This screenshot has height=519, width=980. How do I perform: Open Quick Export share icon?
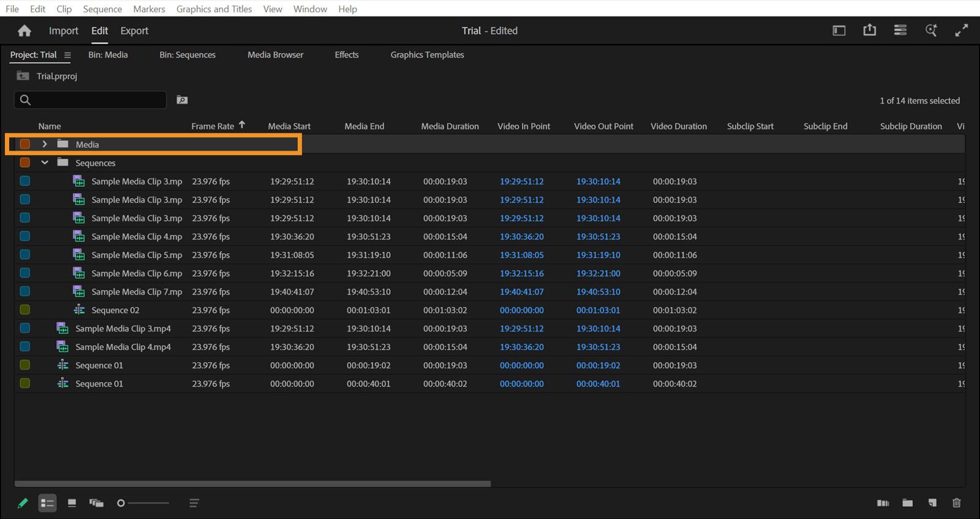869,31
